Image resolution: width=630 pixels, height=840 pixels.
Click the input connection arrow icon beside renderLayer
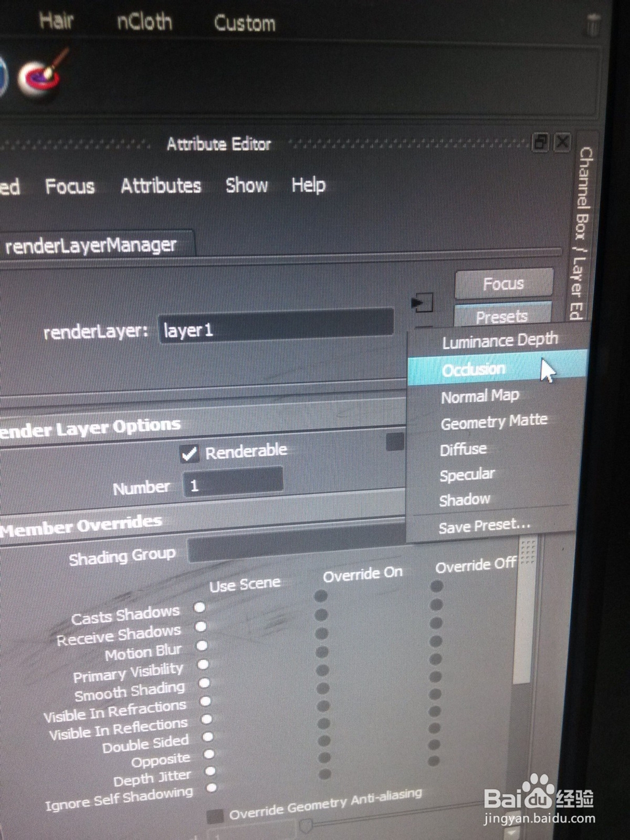[422, 302]
